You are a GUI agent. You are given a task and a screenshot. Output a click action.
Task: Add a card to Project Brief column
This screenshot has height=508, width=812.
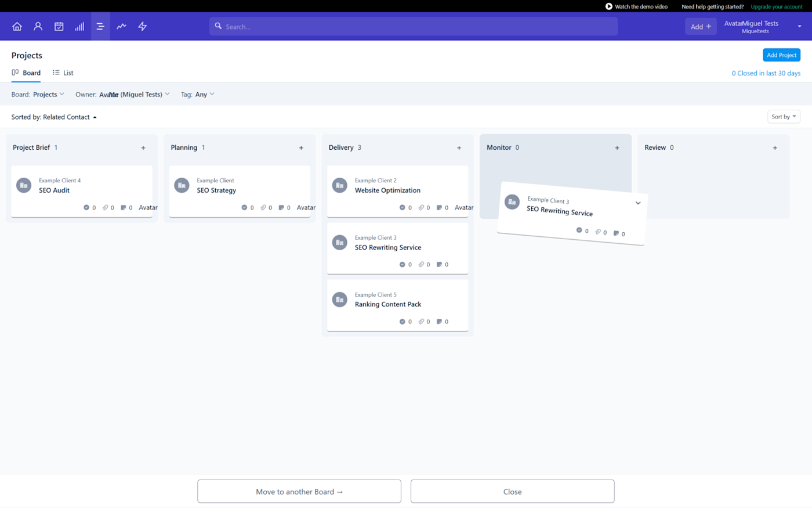(143, 148)
